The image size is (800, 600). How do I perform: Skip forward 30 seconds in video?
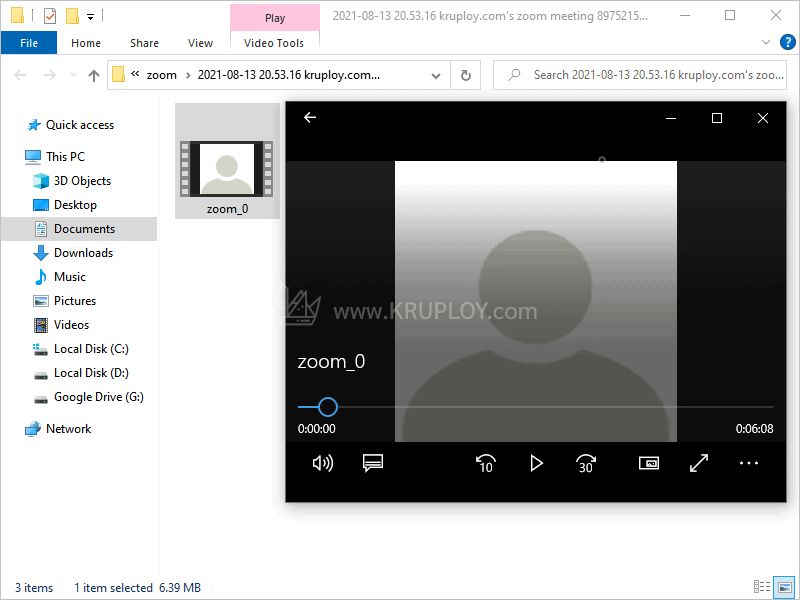(x=586, y=463)
